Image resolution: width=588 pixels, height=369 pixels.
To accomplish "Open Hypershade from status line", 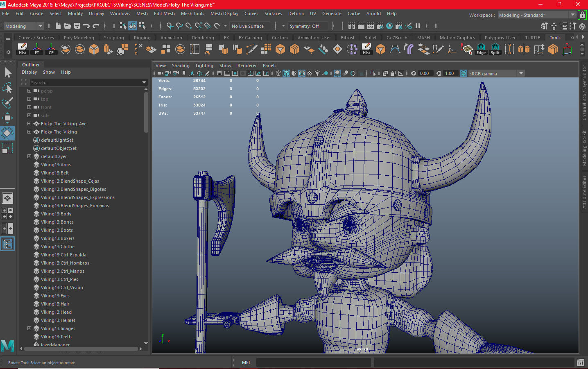I will pos(389,26).
